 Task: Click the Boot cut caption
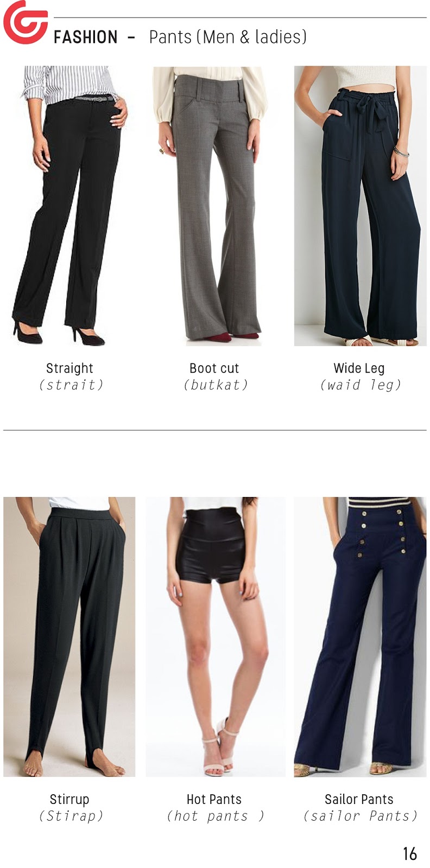coord(214,368)
